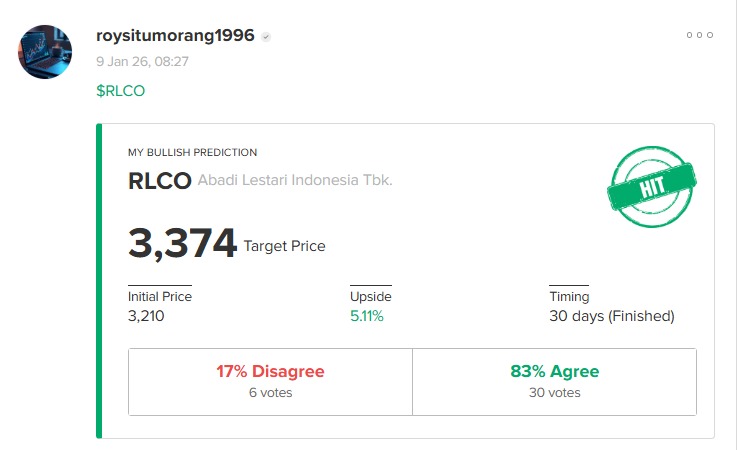The height and width of the screenshot is (450, 737).
Task: Vote with the 83% Agree button
Action: click(x=554, y=380)
